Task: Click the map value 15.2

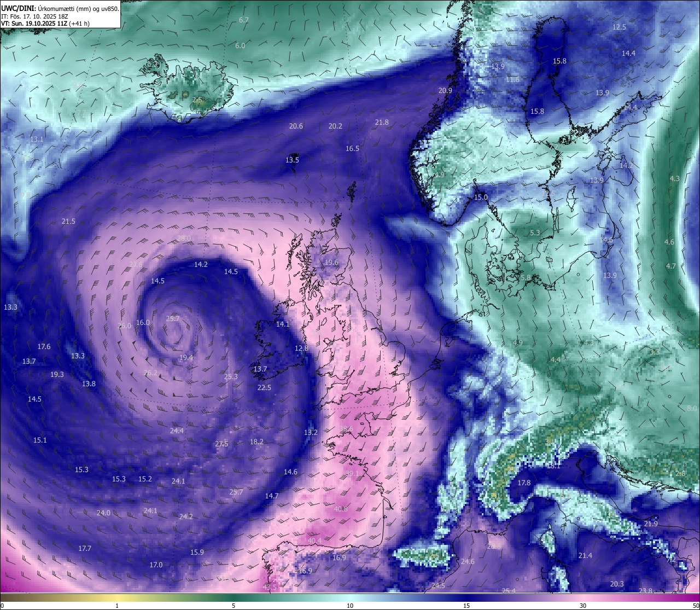Action: 145,479
